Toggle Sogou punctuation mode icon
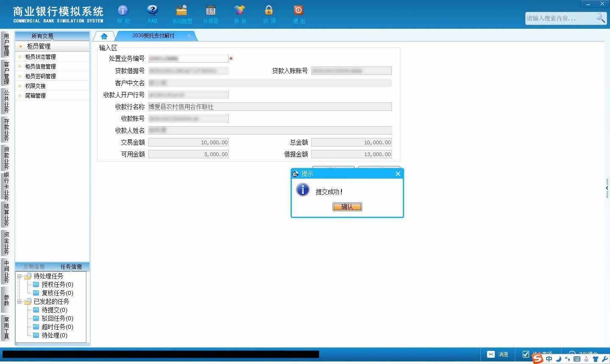The width and height of the screenshot is (610, 364). pos(568,359)
